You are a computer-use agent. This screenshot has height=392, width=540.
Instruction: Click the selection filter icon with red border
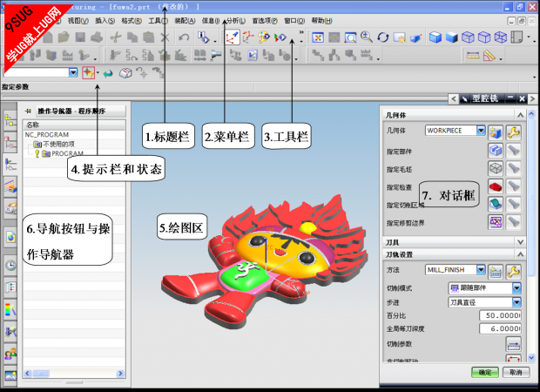88,72
